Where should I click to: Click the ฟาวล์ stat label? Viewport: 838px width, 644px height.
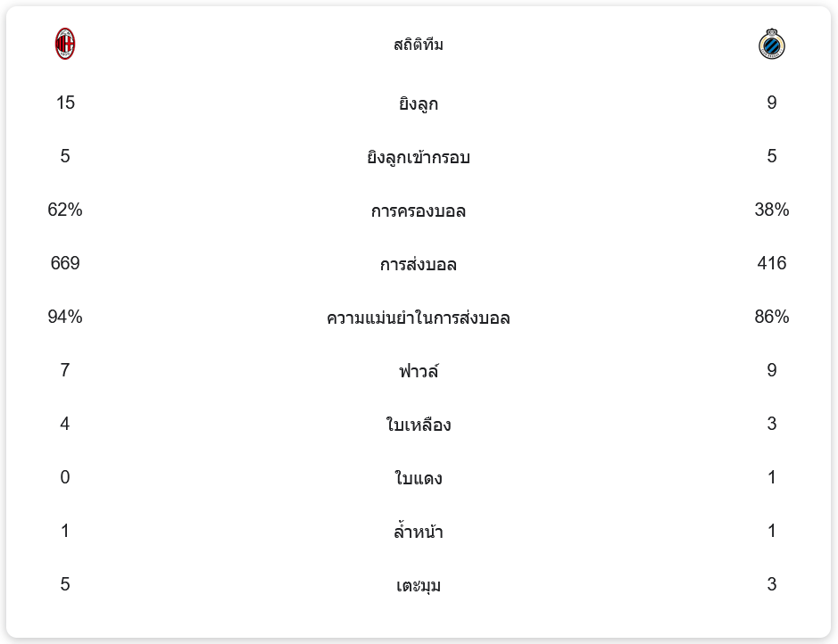(419, 370)
